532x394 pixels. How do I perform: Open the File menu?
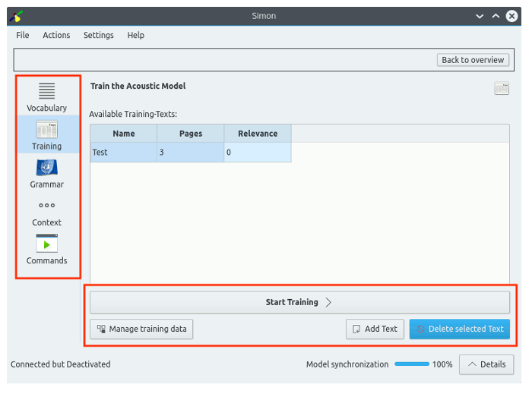tap(23, 35)
